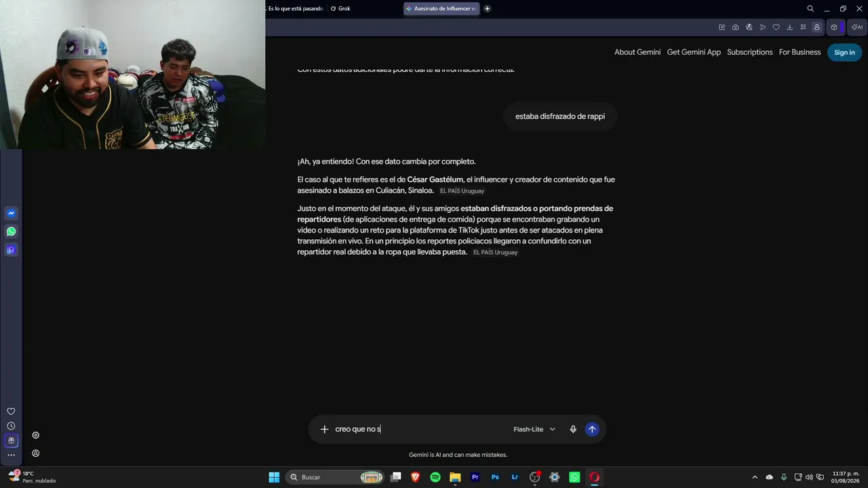Click the search tabs magnifier icon
This screenshot has width=868, height=488.
(810, 9)
